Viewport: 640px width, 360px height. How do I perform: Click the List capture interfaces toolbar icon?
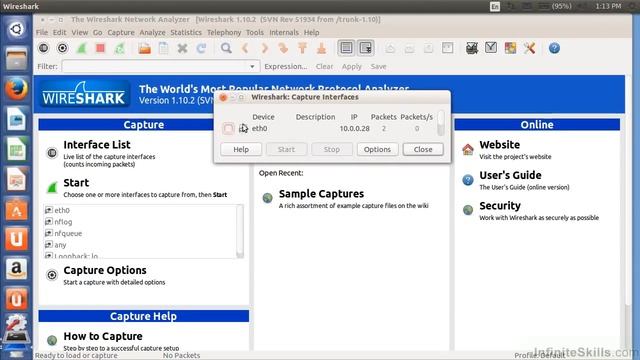[44, 48]
